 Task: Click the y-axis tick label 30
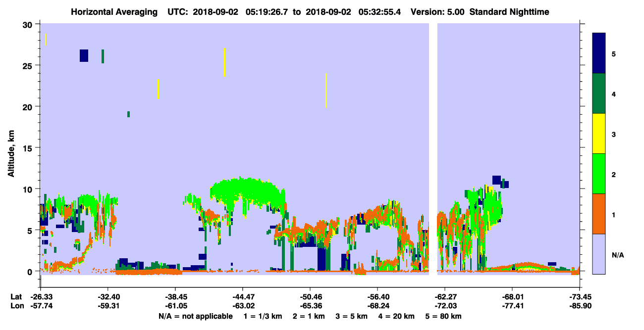click(28, 24)
